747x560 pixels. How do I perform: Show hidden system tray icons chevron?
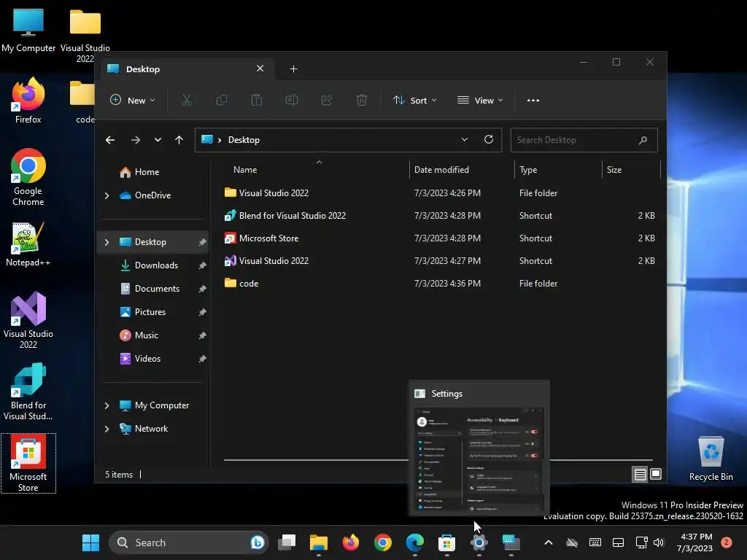click(x=549, y=542)
